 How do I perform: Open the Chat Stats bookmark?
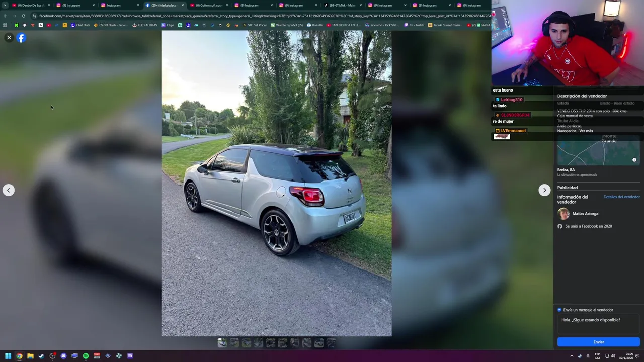[80, 25]
